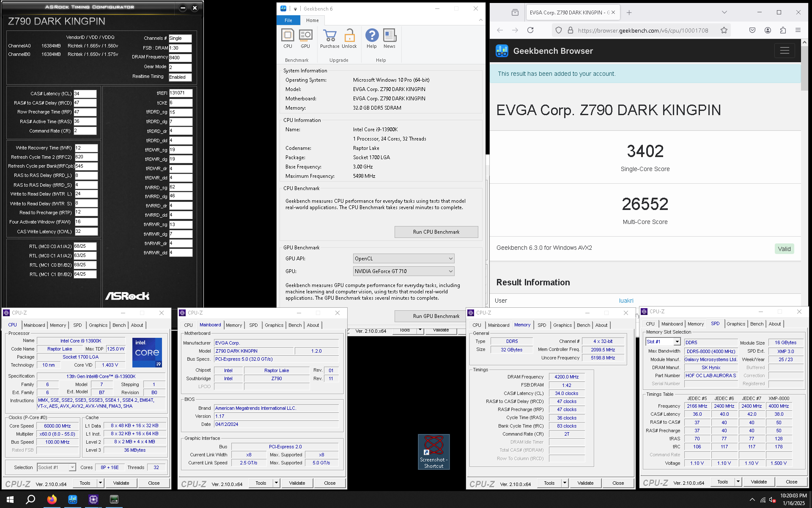Screen dimensions: 812x508
Task: Show hidden system tray icons
Action: (x=752, y=500)
